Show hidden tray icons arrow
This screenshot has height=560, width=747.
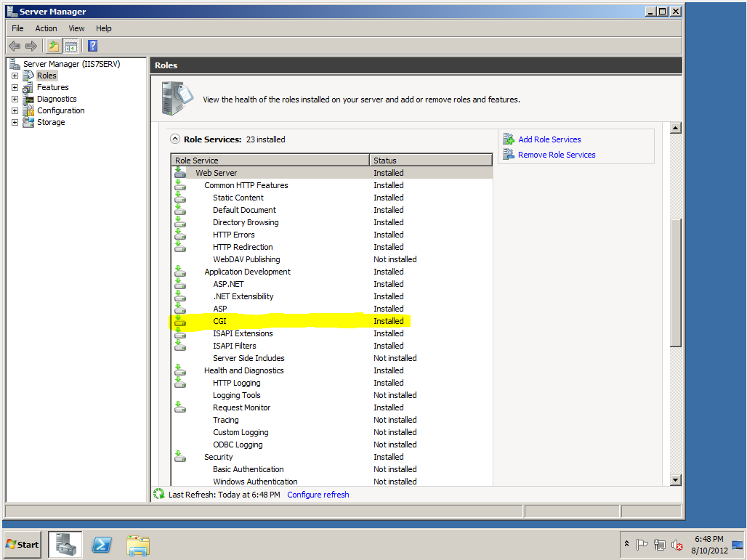coord(627,544)
